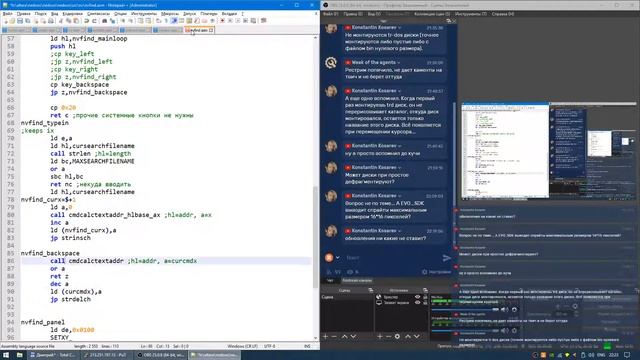Click ENG language indicator in system tray

(602, 355)
